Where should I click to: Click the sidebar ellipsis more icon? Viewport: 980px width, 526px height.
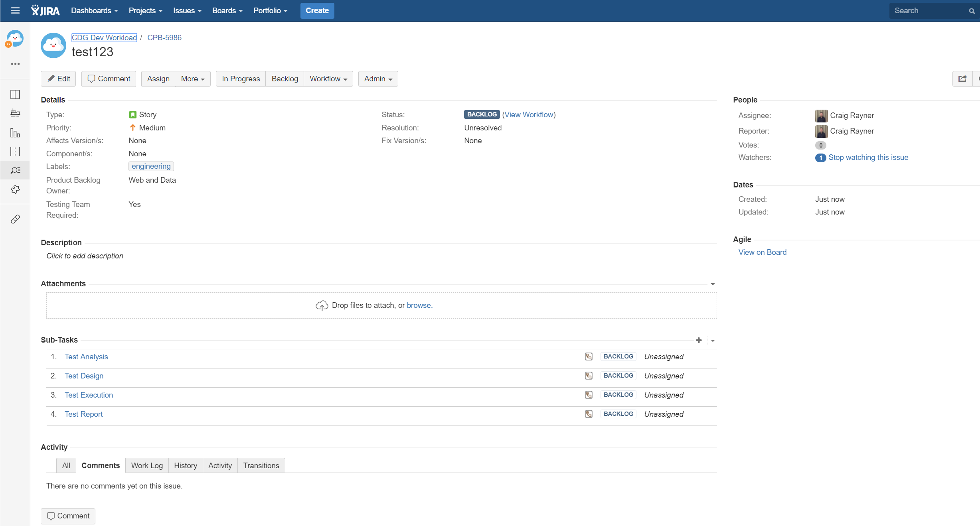[x=15, y=64]
